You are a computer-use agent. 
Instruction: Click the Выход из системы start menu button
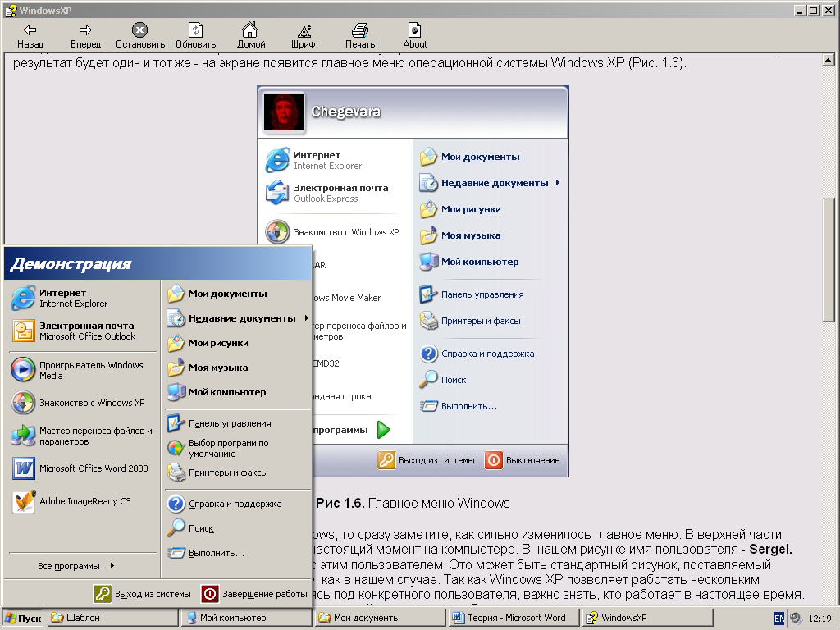pos(143,594)
